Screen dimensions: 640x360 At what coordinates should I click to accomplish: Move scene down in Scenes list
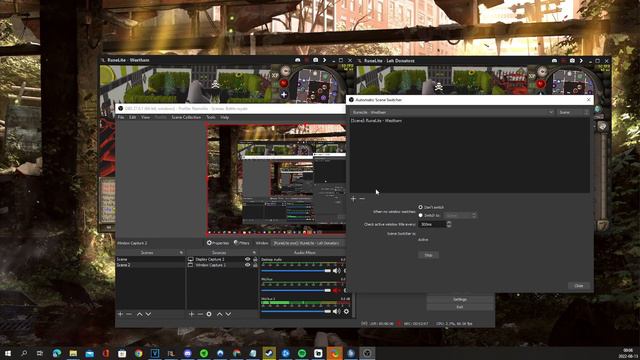click(148, 314)
